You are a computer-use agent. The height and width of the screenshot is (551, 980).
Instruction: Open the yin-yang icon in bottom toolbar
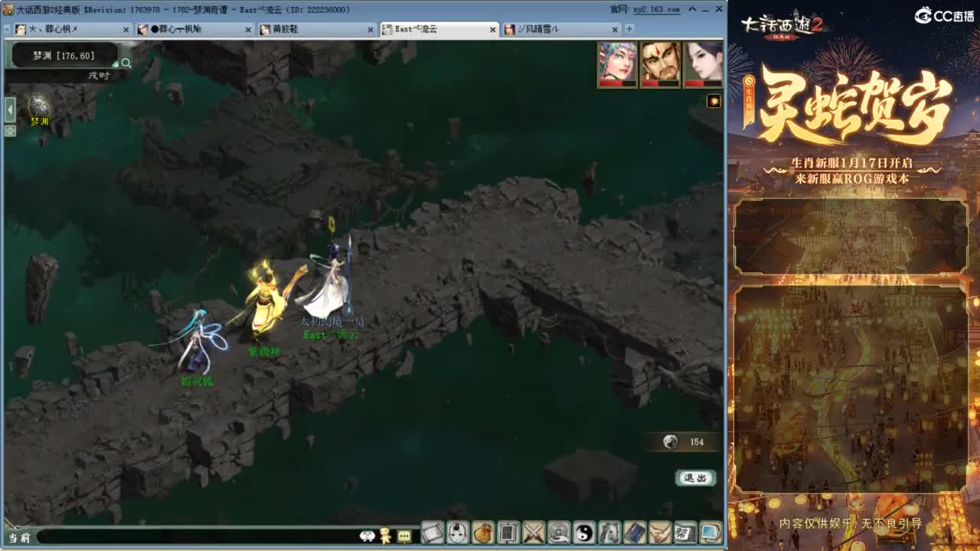(584, 531)
